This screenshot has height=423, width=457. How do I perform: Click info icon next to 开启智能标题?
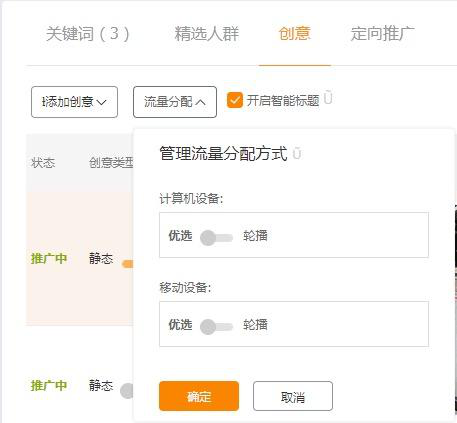click(x=328, y=98)
